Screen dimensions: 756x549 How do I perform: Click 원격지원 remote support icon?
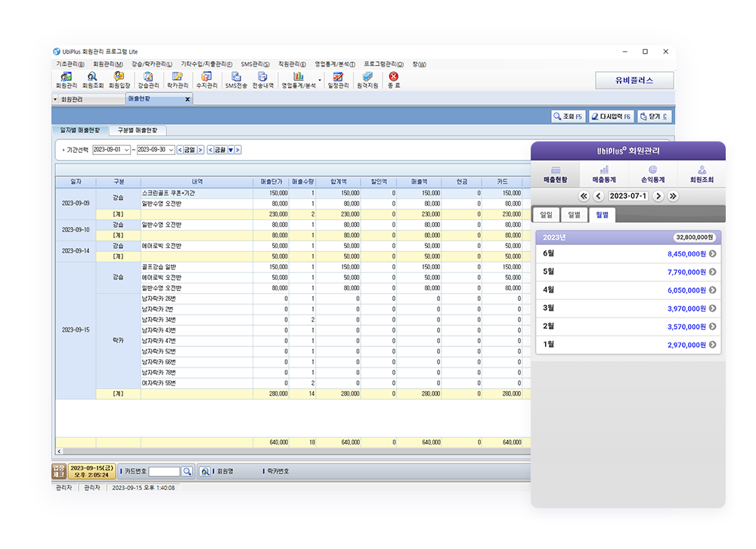[x=367, y=80]
